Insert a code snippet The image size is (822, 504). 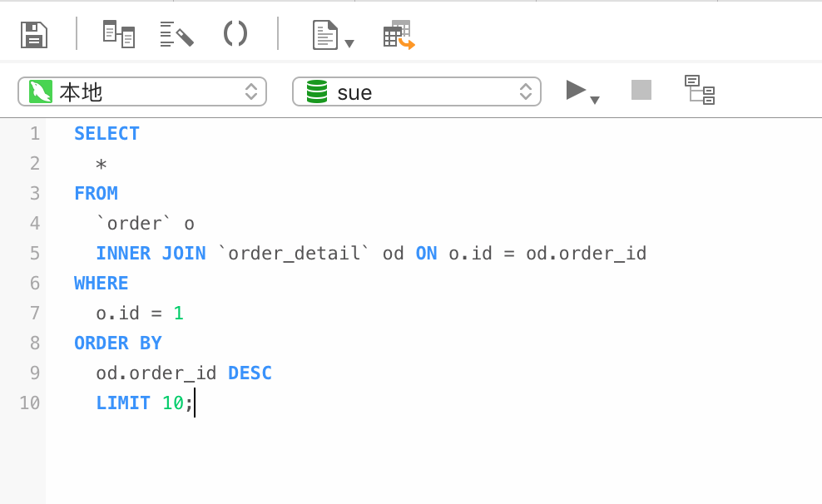tap(235, 33)
